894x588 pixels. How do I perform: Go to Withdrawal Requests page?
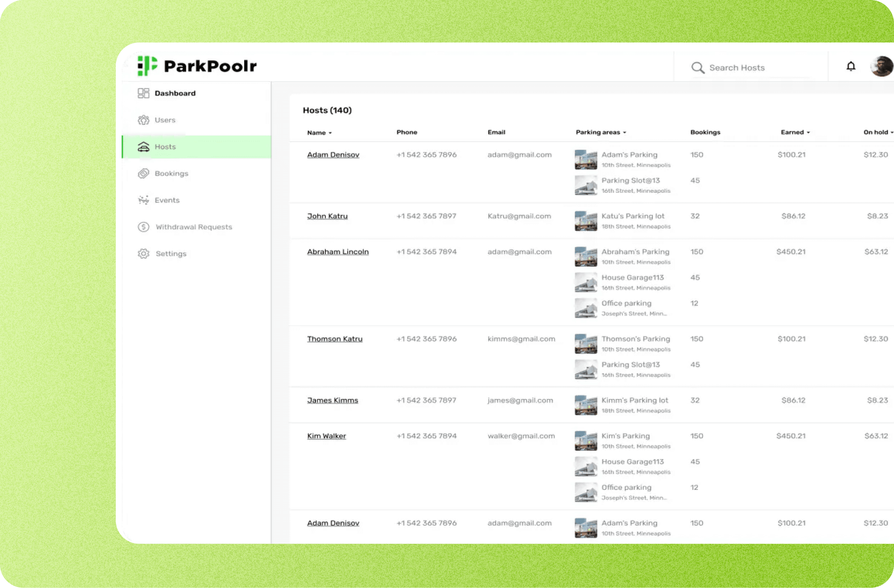click(x=194, y=227)
